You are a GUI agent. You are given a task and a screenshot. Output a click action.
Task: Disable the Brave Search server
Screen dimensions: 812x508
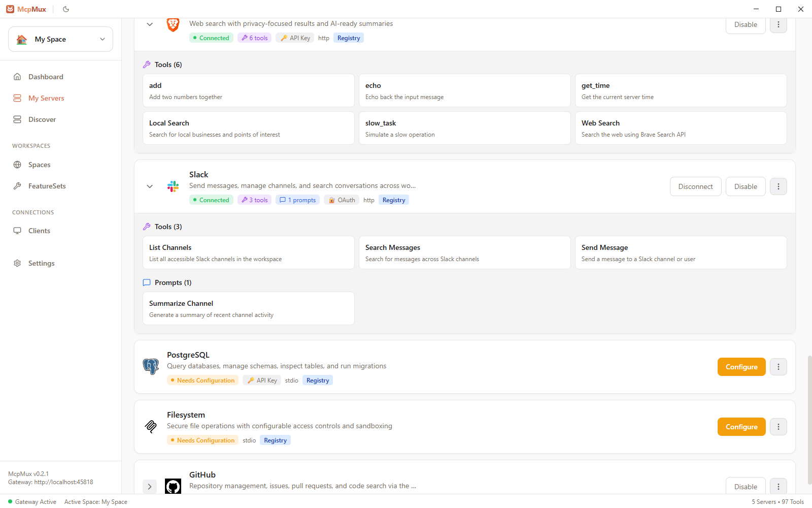pos(745,24)
